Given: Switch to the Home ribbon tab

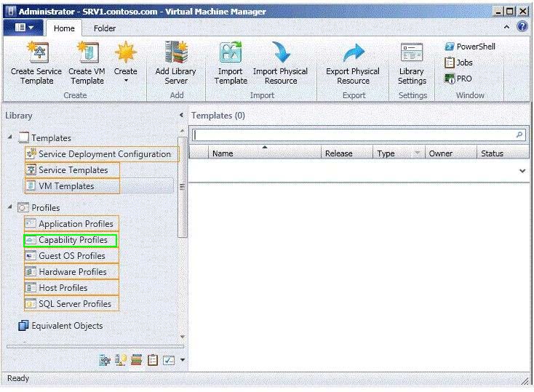Looking at the screenshot, I should click(64, 28).
